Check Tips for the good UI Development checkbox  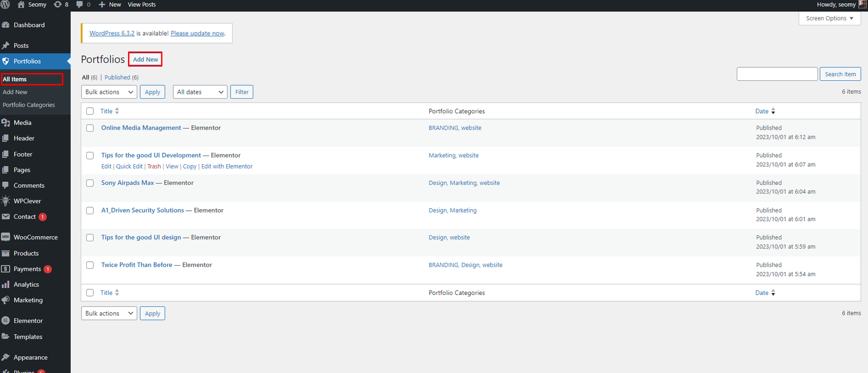pos(90,156)
